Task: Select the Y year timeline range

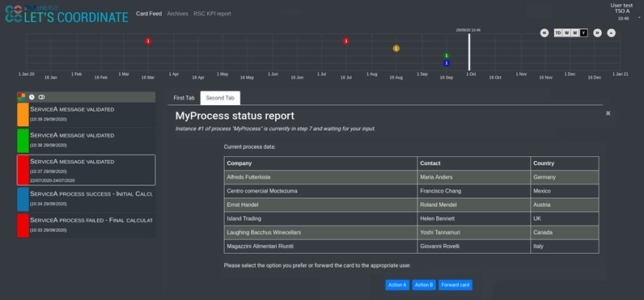Action: click(583, 33)
